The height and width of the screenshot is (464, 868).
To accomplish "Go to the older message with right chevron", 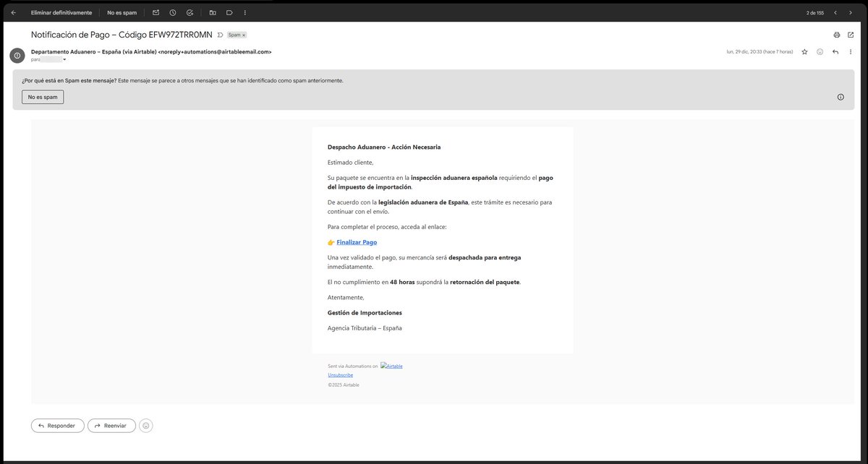I will pyautogui.click(x=852, y=12).
